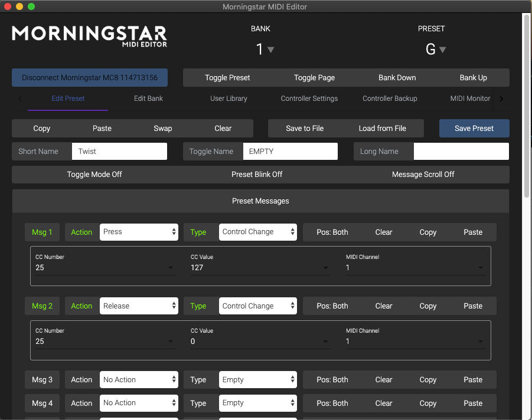Open the Preset letter dropdown arrow

(442, 50)
